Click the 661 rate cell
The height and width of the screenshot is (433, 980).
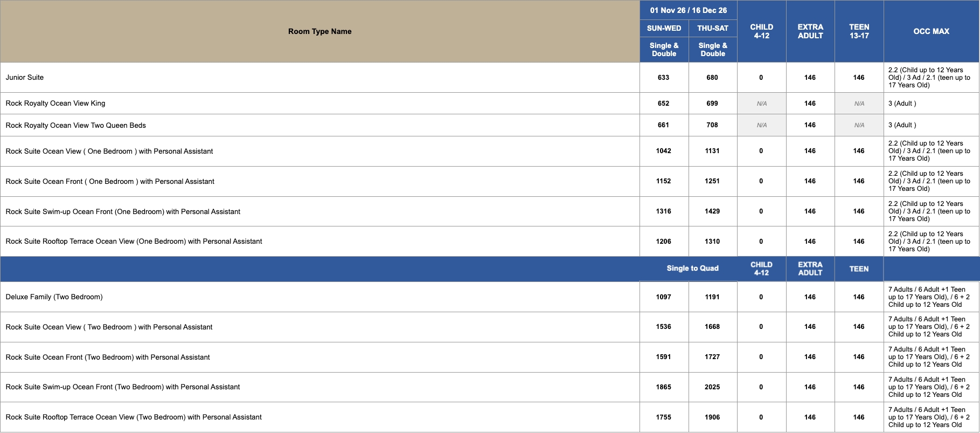[664, 125]
